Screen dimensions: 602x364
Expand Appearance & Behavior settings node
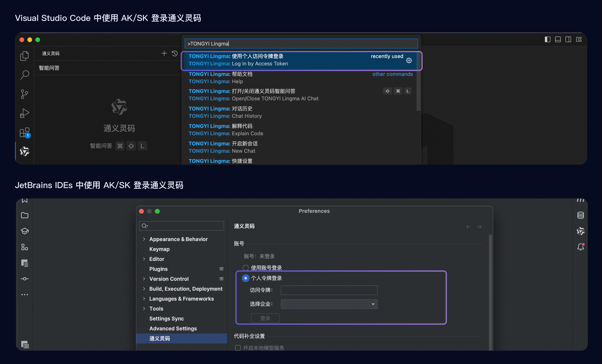tap(144, 239)
